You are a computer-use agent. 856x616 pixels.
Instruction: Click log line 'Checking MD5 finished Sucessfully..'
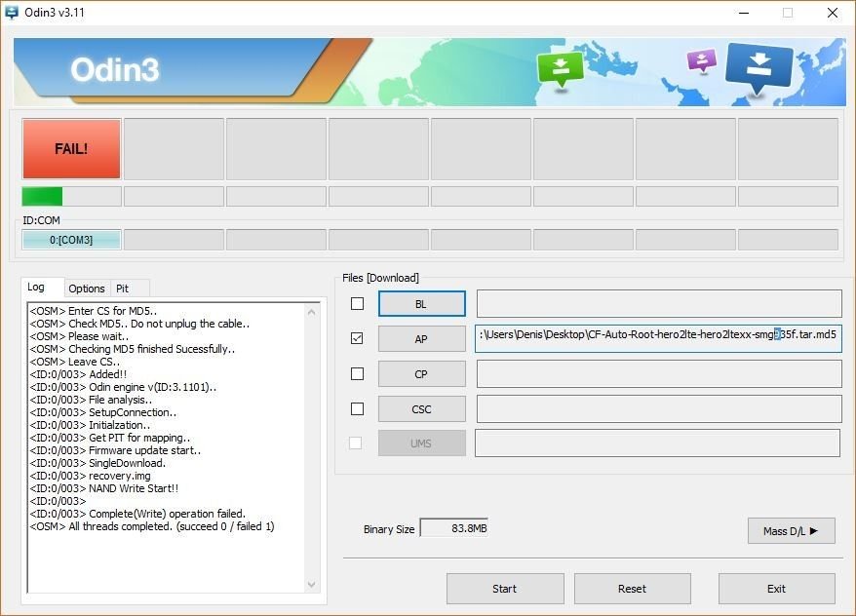(x=133, y=349)
